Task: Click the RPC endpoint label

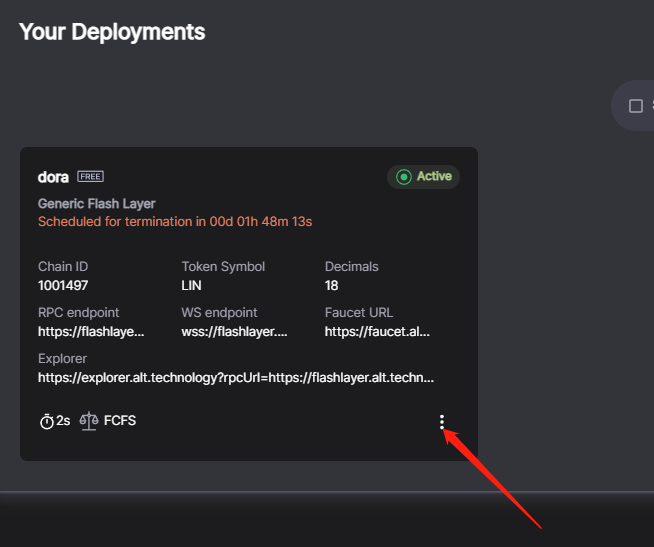Action: (x=78, y=313)
